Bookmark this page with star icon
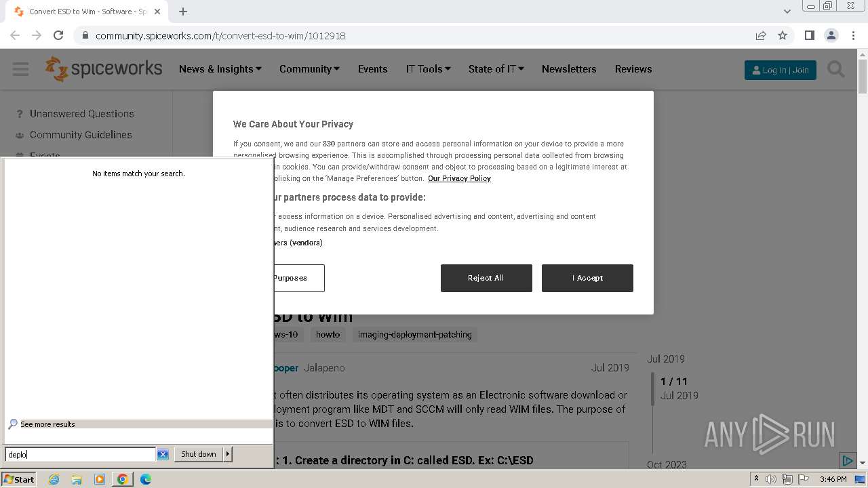Viewport: 868px width, 488px height. (783, 35)
